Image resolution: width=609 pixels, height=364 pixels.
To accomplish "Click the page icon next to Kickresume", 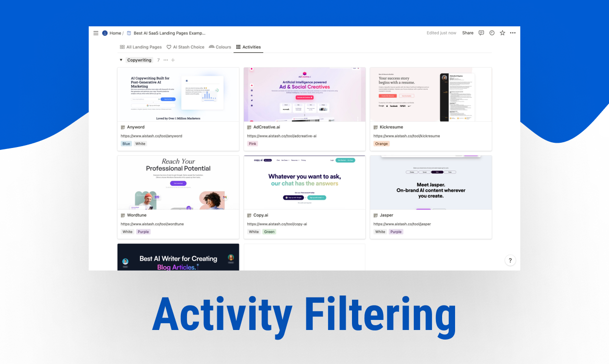I will point(376,127).
